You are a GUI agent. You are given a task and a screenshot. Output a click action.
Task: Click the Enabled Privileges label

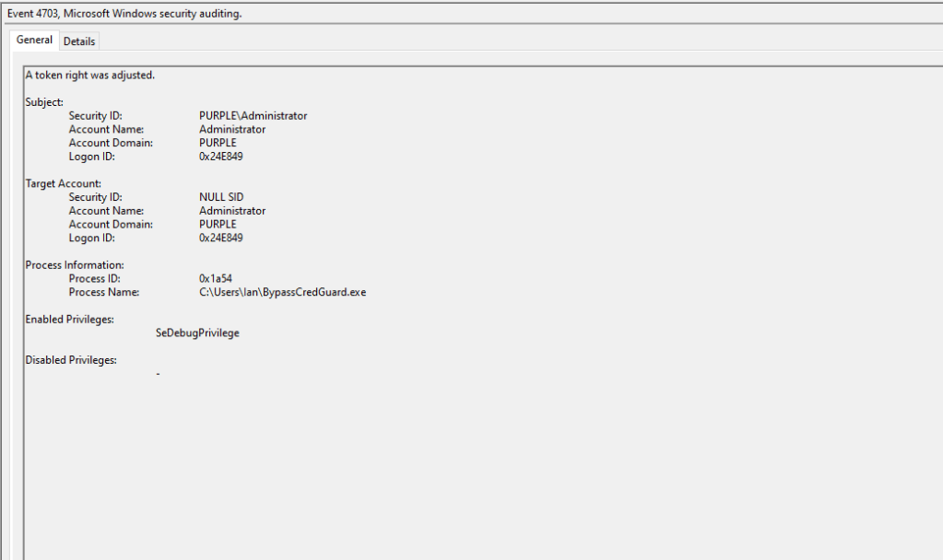[x=69, y=319]
